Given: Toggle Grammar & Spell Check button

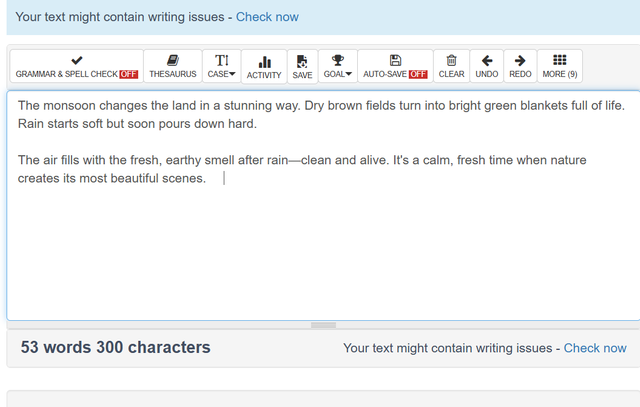Looking at the screenshot, I should click(77, 67).
